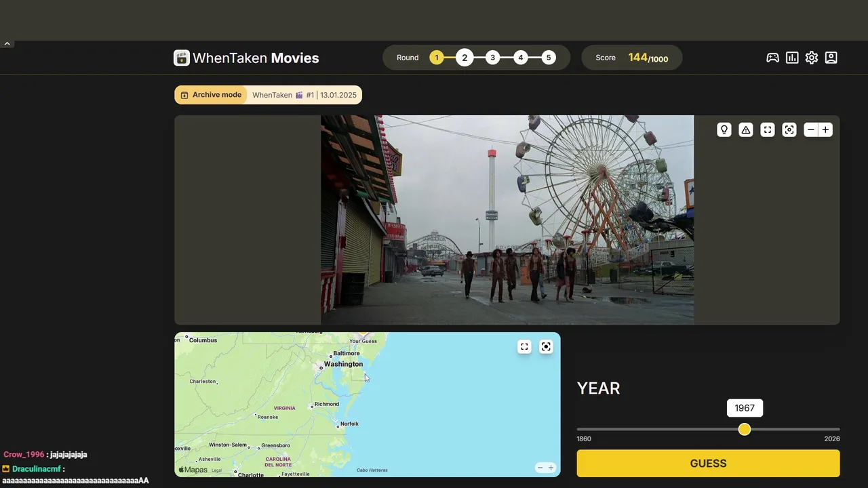Click the Archive mode button
This screenshot has width=868, height=488.
(x=211, y=95)
